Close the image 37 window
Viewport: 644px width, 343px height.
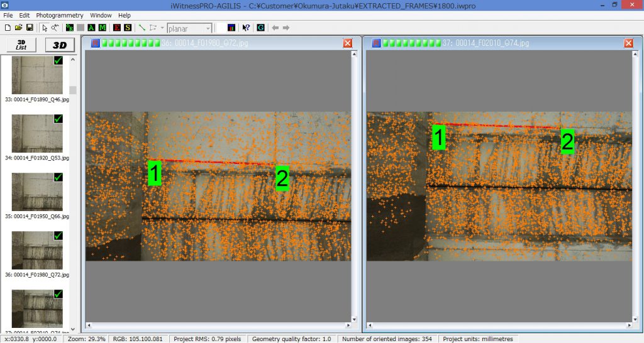pyautogui.click(x=629, y=43)
